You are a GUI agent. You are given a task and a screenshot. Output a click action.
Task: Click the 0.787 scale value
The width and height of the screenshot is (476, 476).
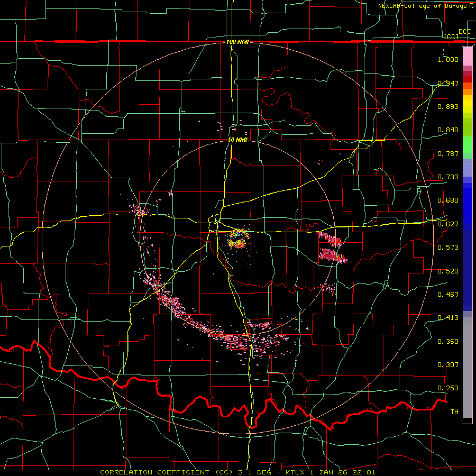tap(448, 153)
